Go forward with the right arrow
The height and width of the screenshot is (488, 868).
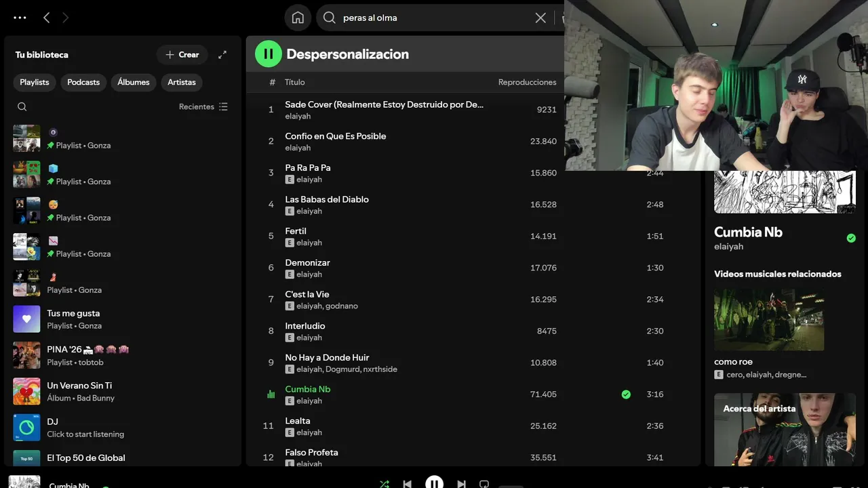pyautogui.click(x=65, y=18)
